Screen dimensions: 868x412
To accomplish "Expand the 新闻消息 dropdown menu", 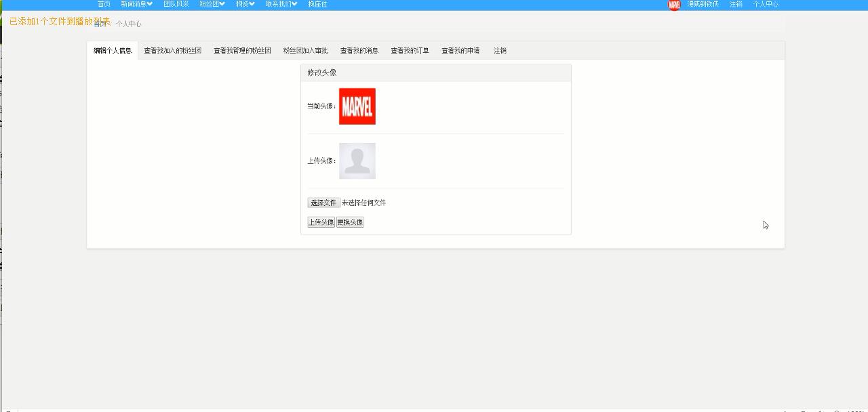I will pos(137,4).
